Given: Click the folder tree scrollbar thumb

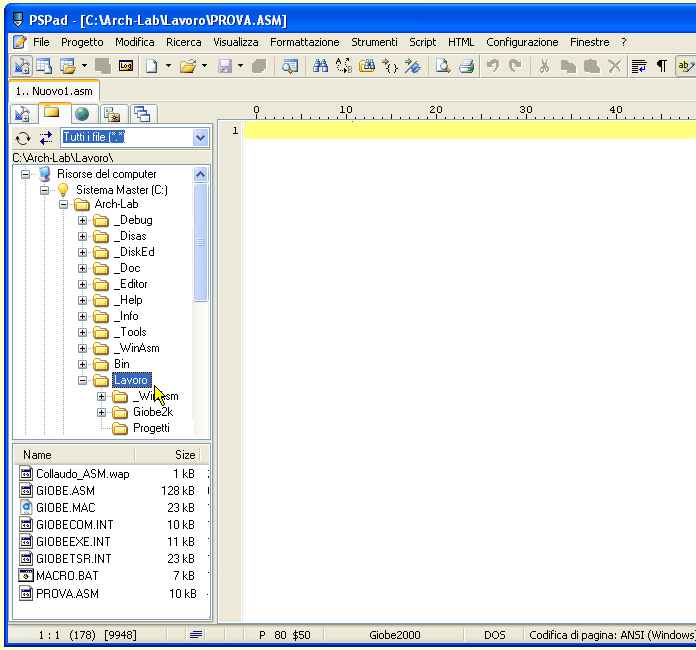Looking at the screenshot, I should click(x=201, y=242).
